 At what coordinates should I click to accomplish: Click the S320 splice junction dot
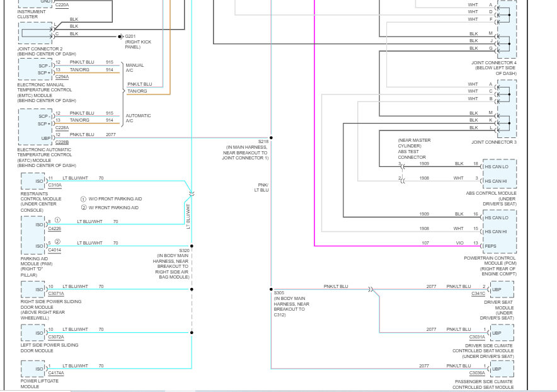(192, 246)
